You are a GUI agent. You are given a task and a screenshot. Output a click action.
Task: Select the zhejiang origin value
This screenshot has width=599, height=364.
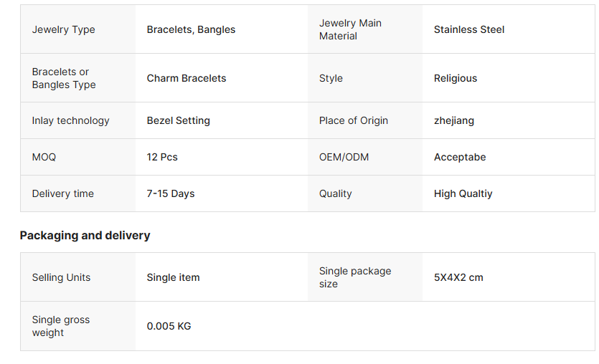point(454,120)
